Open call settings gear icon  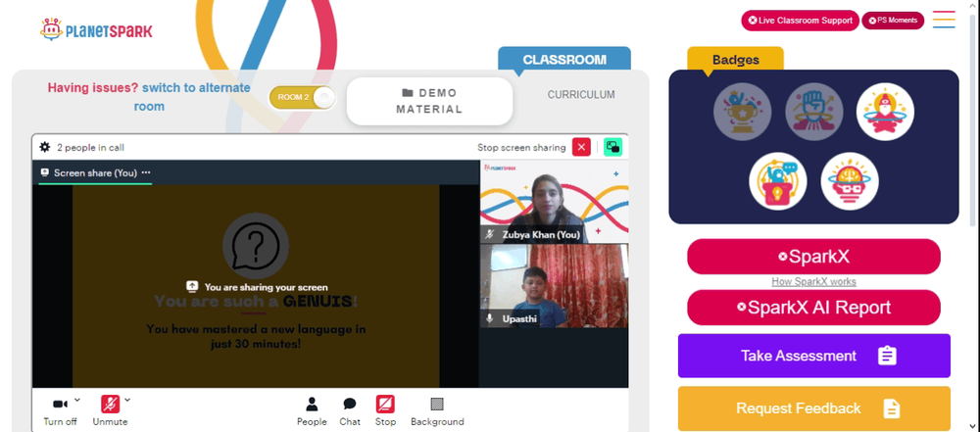[44, 148]
